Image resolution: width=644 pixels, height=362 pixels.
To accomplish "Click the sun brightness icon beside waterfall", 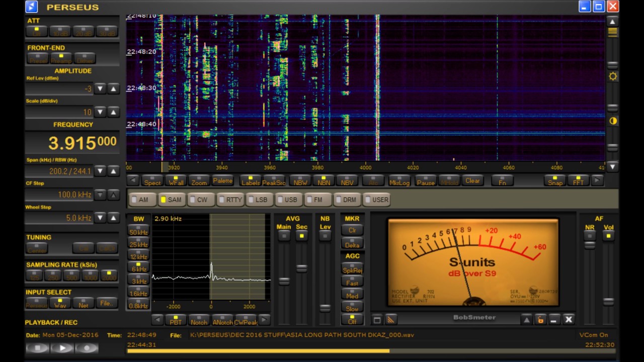I will coord(612,76).
